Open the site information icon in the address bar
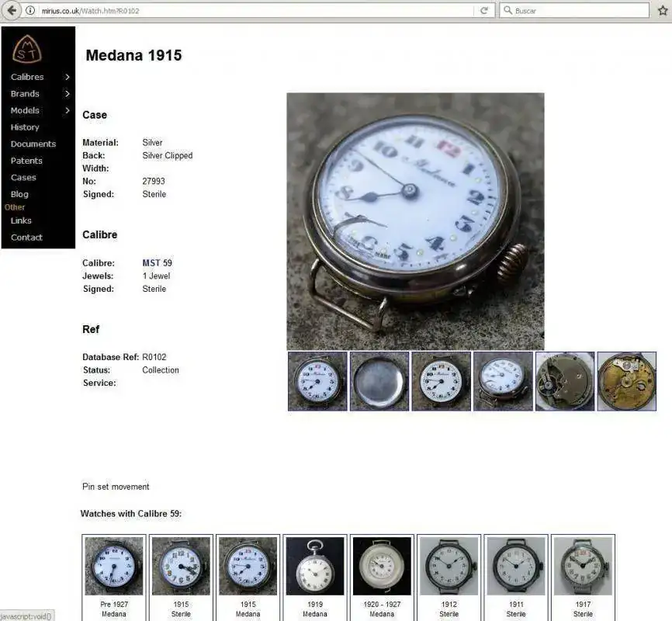The height and width of the screenshot is (621, 672). click(x=30, y=11)
